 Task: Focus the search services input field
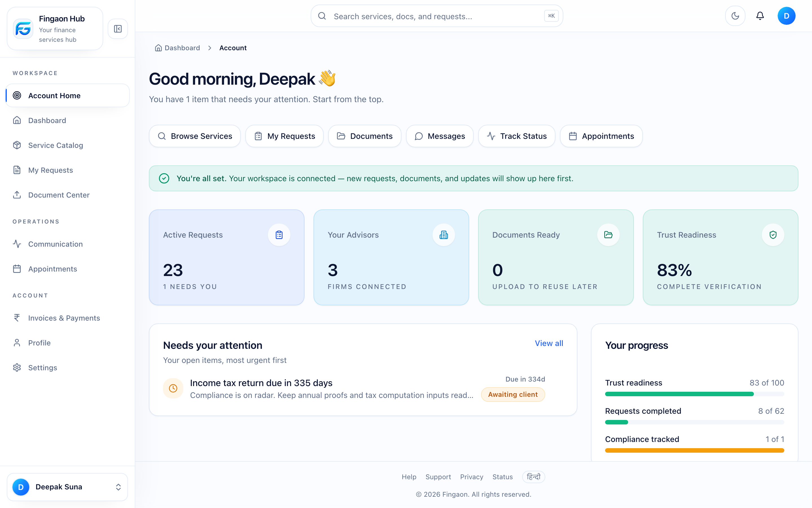(436, 16)
